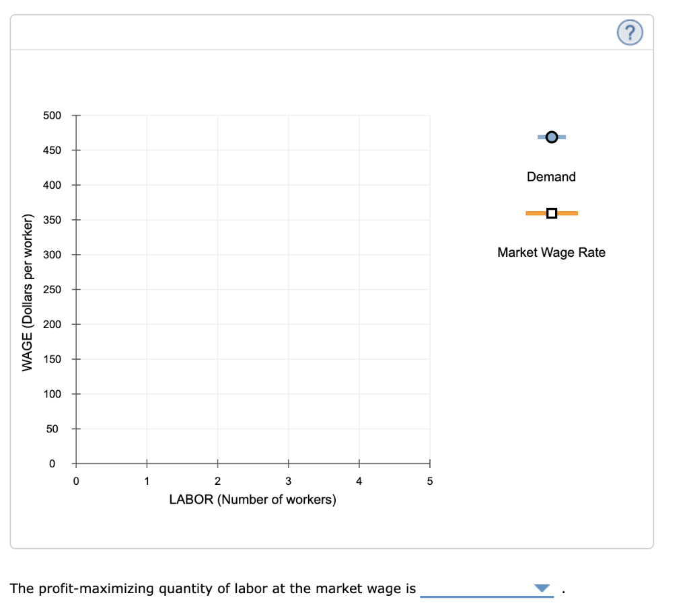This screenshot has height=616, width=689.
Task: Click the blue circle on the Demand tool
Action: coord(552,137)
